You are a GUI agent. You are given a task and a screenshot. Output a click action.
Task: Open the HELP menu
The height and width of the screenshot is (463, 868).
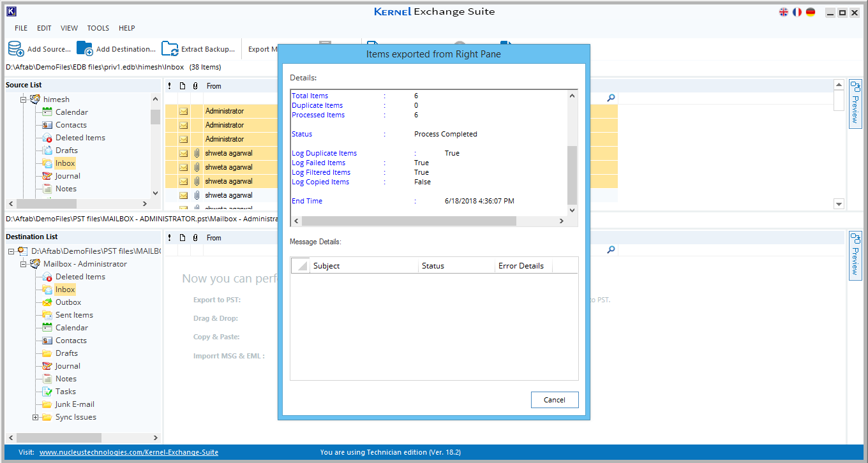point(127,28)
